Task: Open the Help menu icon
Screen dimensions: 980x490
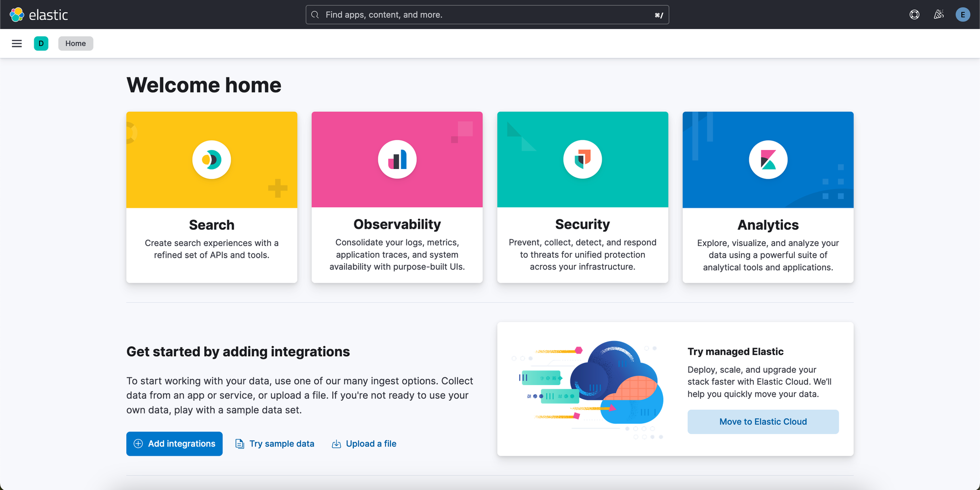Action: (x=914, y=15)
